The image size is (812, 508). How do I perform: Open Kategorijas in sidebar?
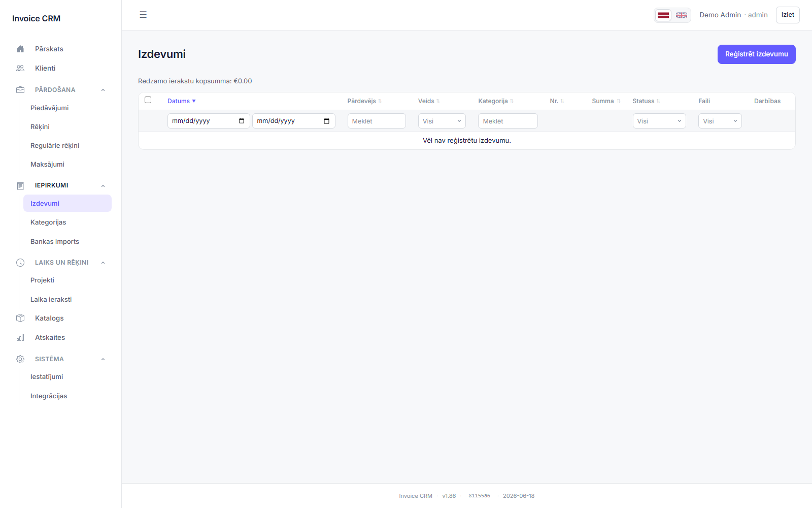pyautogui.click(x=48, y=222)
